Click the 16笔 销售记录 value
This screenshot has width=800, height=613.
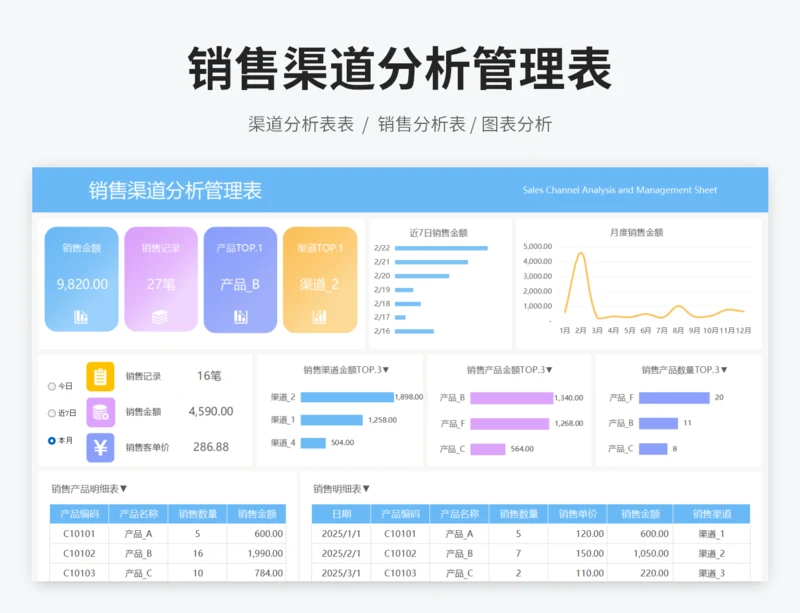click(209, 376)
